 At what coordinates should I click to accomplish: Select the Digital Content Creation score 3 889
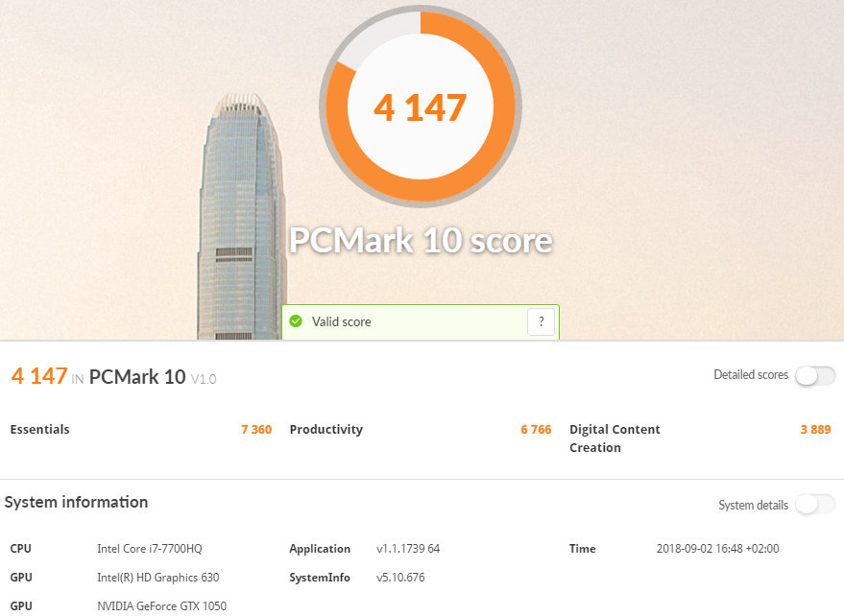coord(815,430)
